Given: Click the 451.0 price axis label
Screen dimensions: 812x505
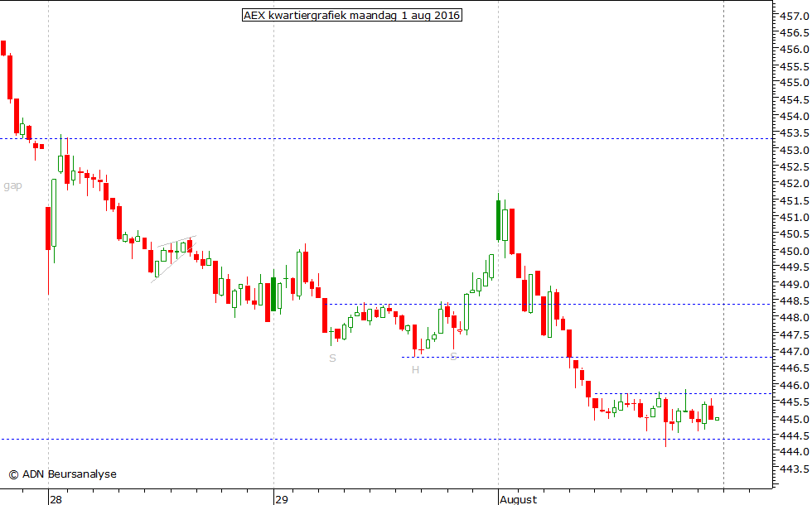Looking at the screenshot, I should coord(794,217).
